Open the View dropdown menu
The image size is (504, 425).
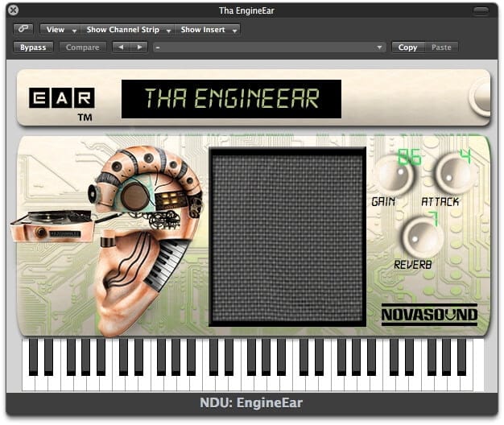tap(60, 30)
